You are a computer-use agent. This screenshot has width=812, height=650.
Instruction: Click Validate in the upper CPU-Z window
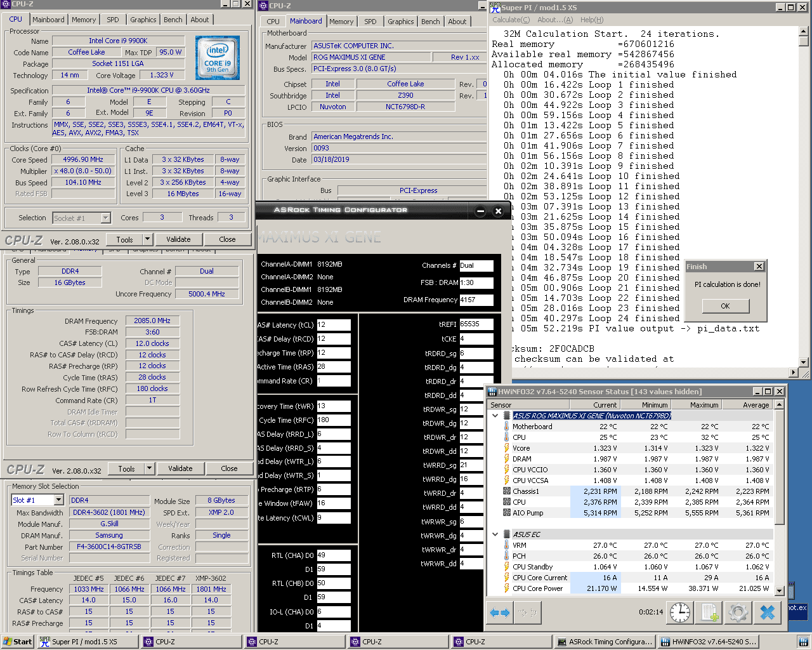point(178,239)
